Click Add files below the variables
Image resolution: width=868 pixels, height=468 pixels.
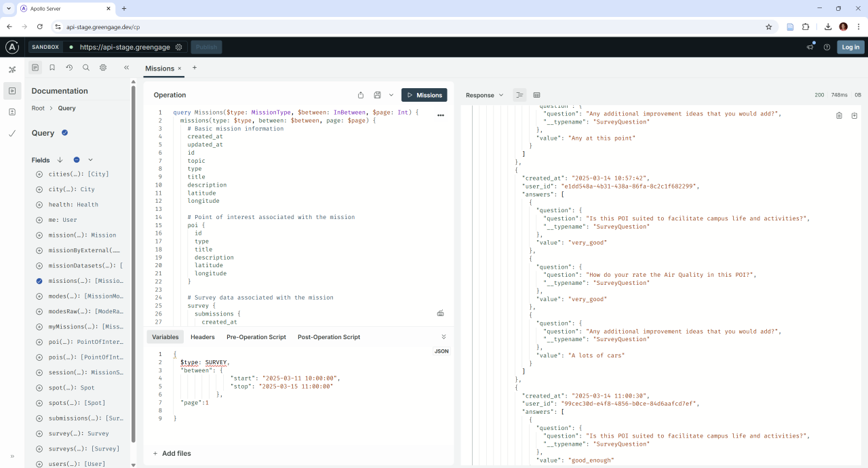(172, 453)
